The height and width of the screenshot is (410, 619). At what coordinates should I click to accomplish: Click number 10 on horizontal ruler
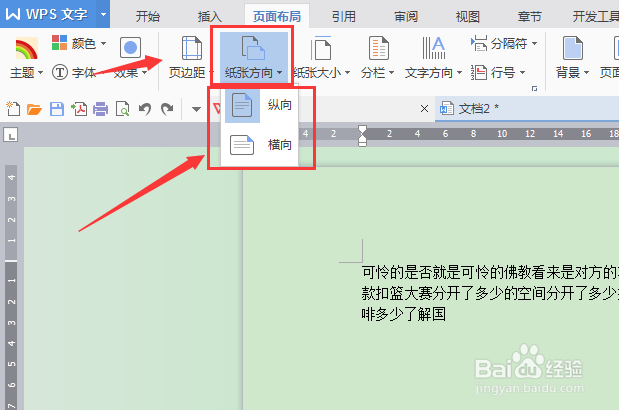point(502,134)
